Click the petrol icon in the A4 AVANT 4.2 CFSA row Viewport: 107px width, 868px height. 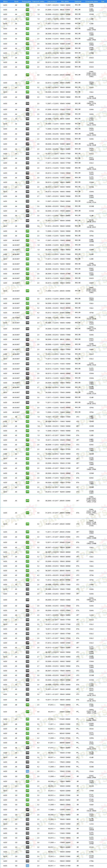click(x=27, y=313)
